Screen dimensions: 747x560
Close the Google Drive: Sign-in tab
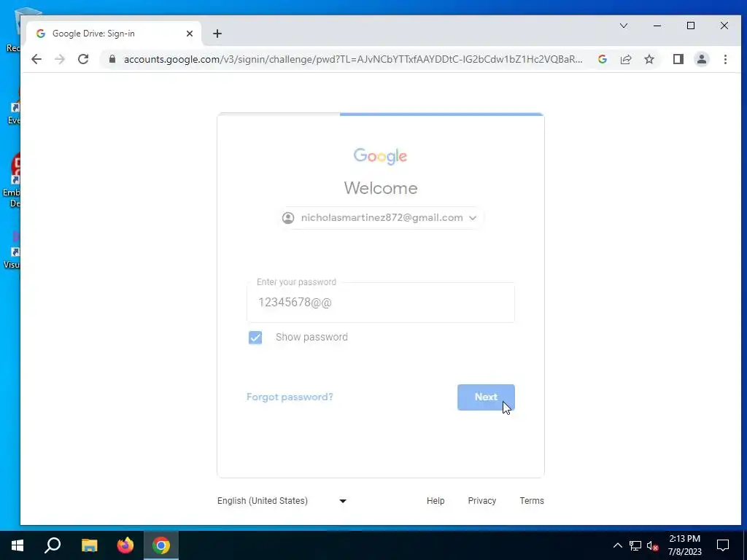point(190,34)
